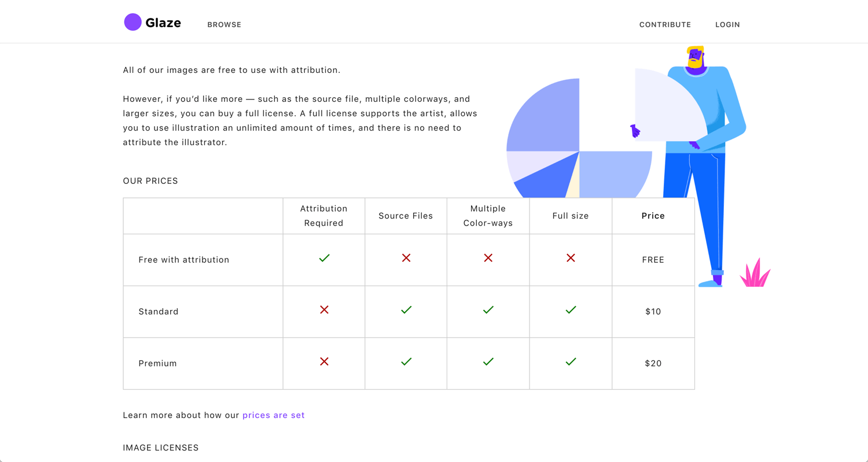Click red X for Premium Attribution Required
The width and height of the screenshot is (868, 462).
324,361
